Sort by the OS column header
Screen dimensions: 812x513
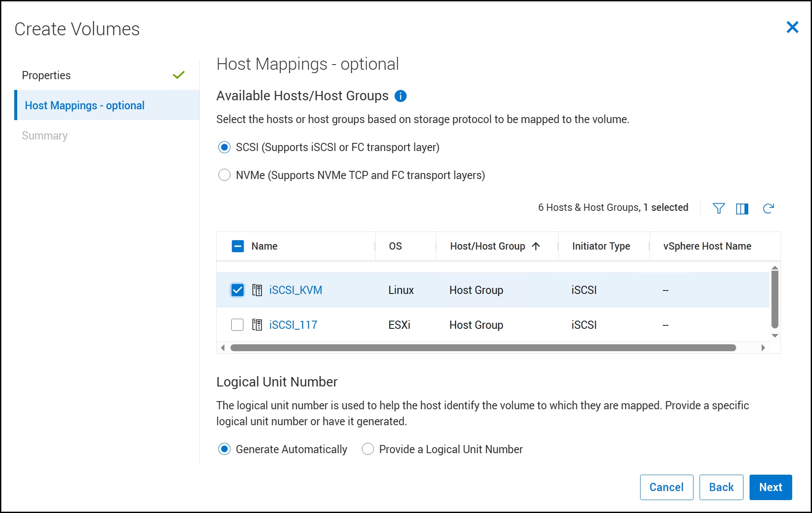395,246
